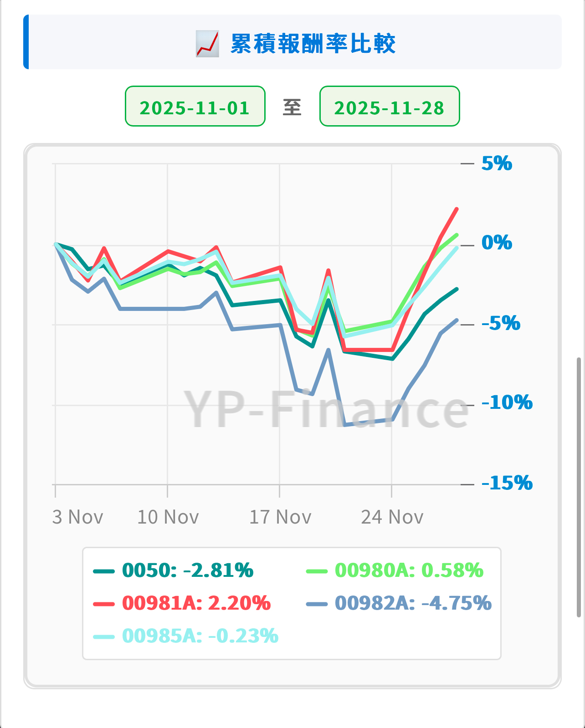Click the red 00981A legend line swatch
Viewport: 585px width, 728px height.
(x=104, y=604)
